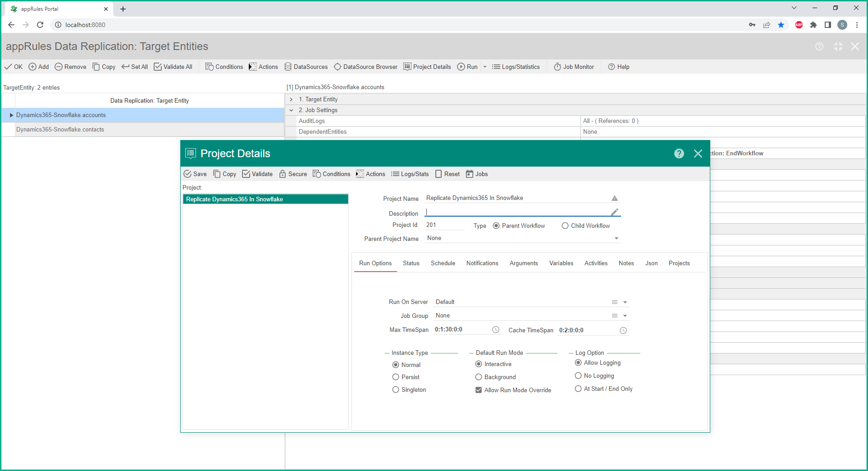The width and height of the screenshot is (868, 471).
Task: Click Validate All in the main toolbar
Action: [173, 67]
